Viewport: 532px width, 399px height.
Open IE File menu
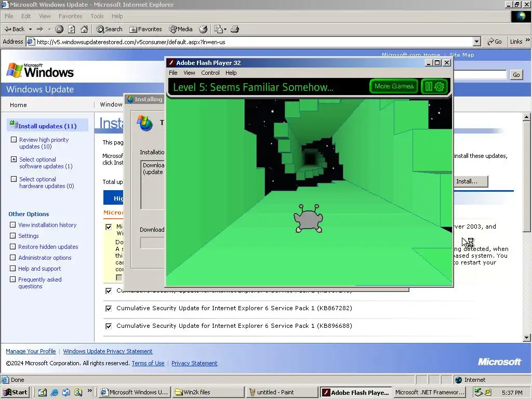coord(9,16)
